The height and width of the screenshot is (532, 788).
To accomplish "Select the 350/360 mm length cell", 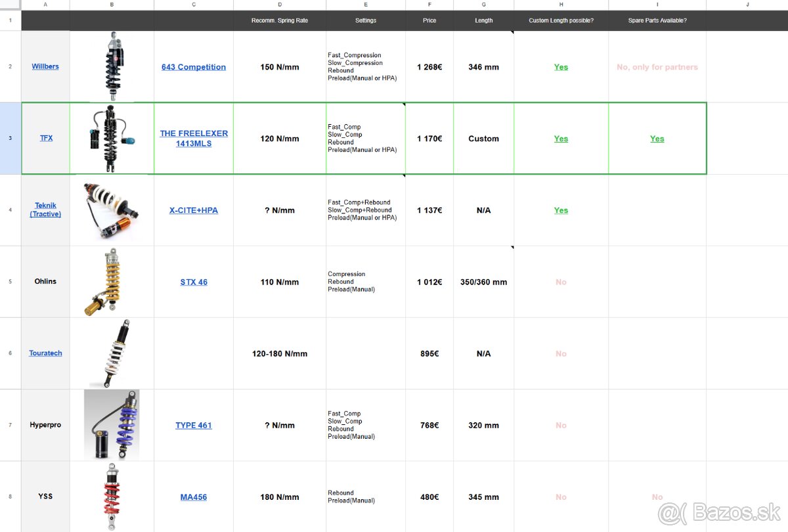I will [x=483, y=282].
